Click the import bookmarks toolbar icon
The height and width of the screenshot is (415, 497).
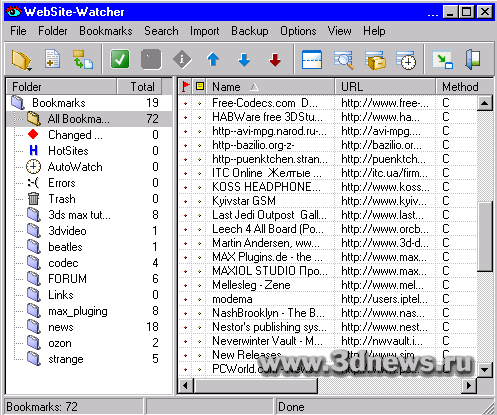pos(83,60)
